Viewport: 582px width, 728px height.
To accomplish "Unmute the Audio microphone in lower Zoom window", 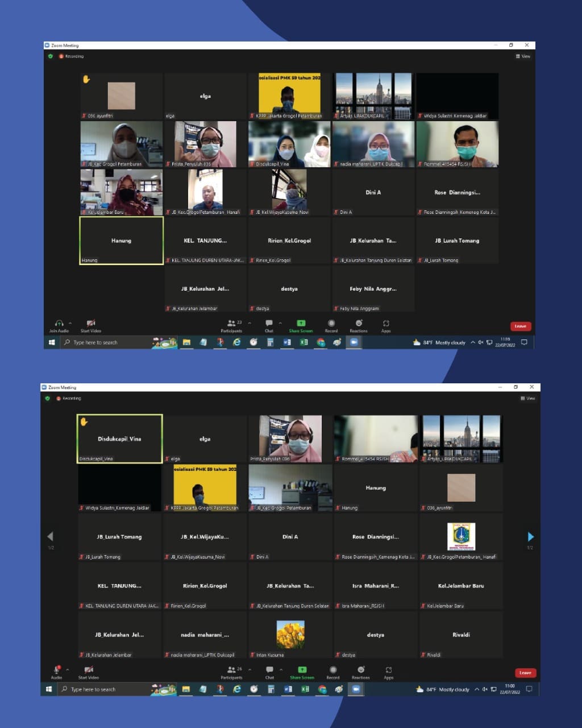I will tap(56, 670).
